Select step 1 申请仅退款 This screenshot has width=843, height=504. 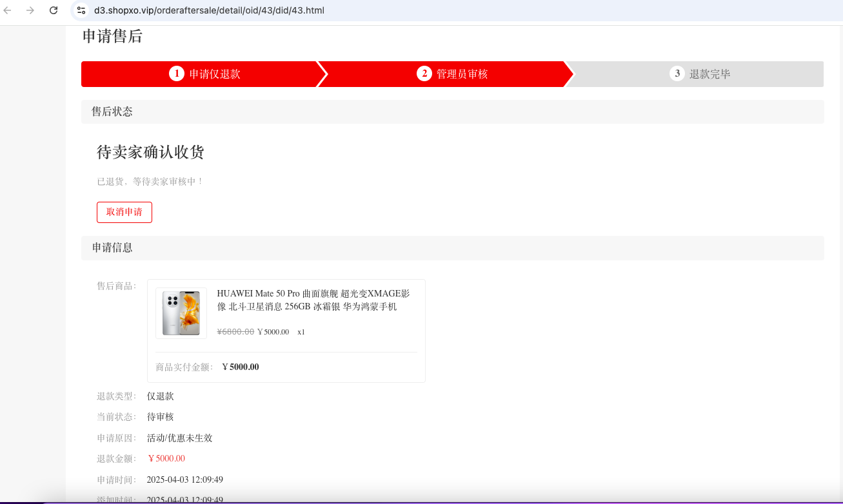(204, 74)
